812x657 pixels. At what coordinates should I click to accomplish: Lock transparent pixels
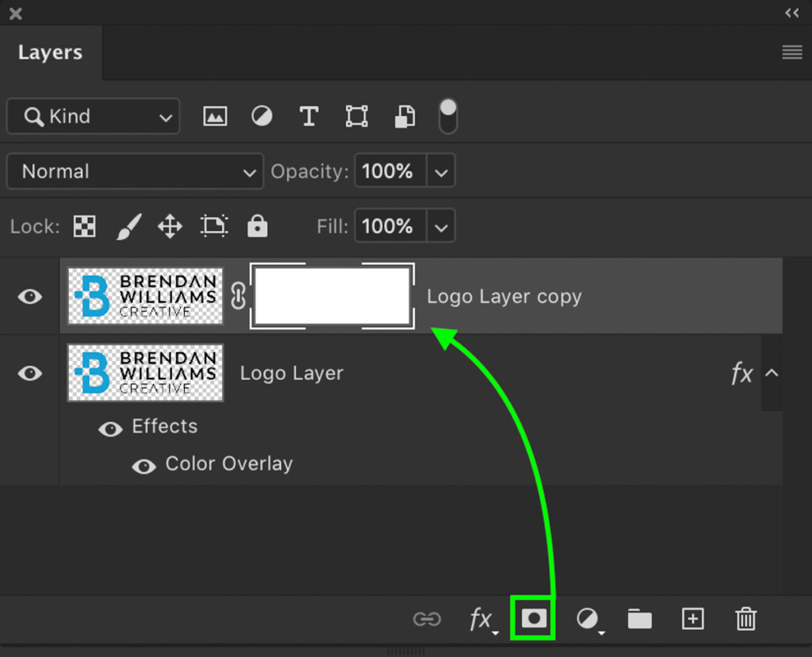pos(84,226)
